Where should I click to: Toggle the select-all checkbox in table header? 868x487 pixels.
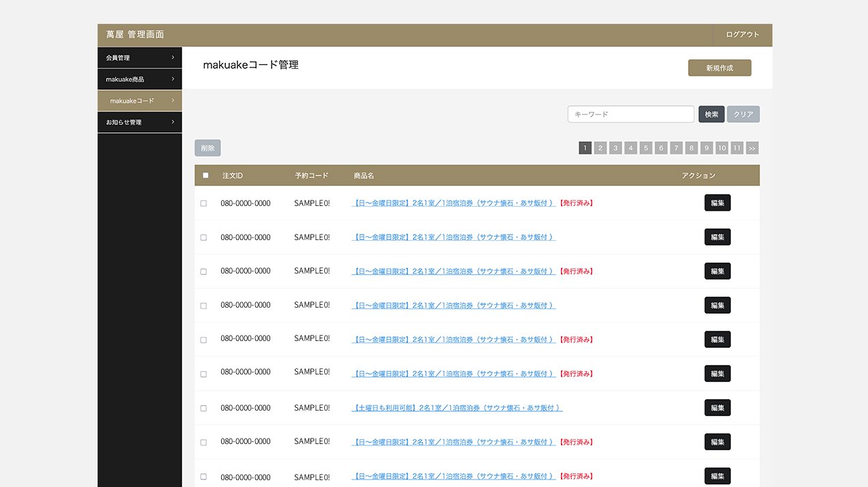coord(206,175)
